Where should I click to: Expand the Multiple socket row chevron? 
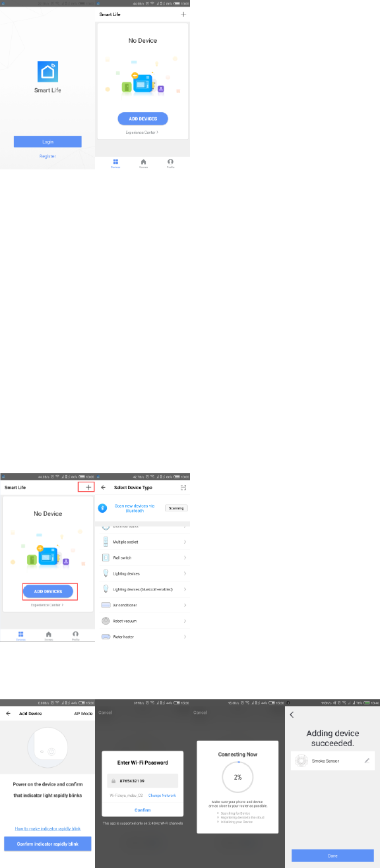(185, 542)
